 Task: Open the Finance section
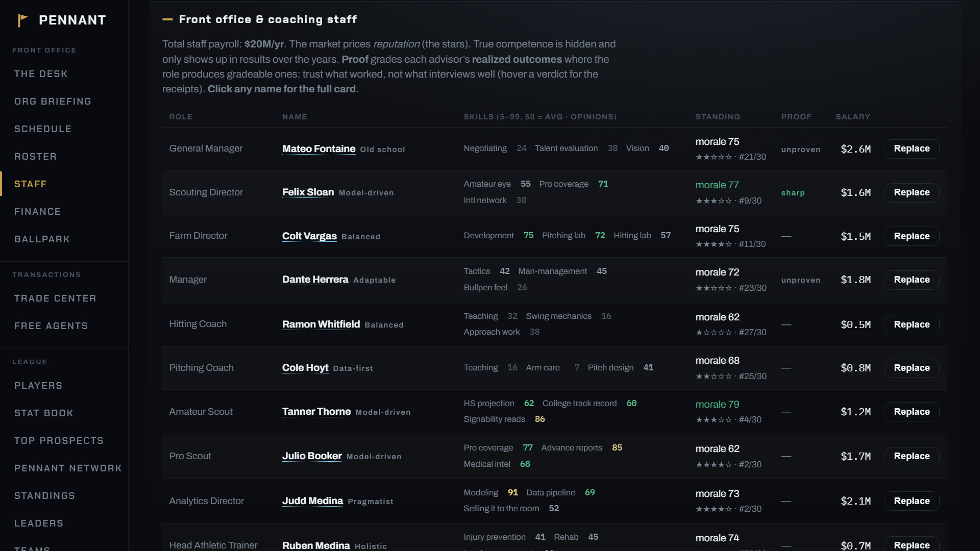[37, 212]
